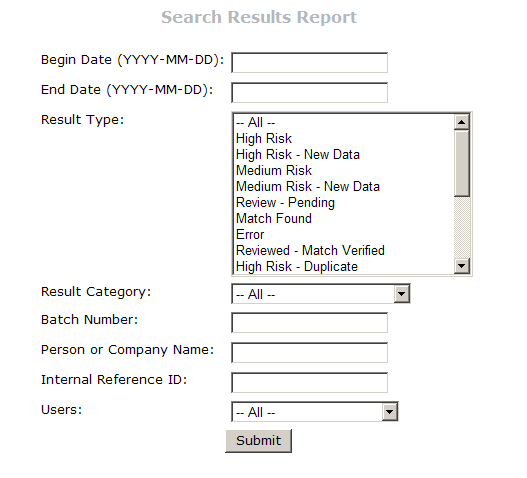Choose 'Medium Risk - New Data' option
Image resolution: width=527 pixels, height=478 pixels.
[x=344, y=187]
